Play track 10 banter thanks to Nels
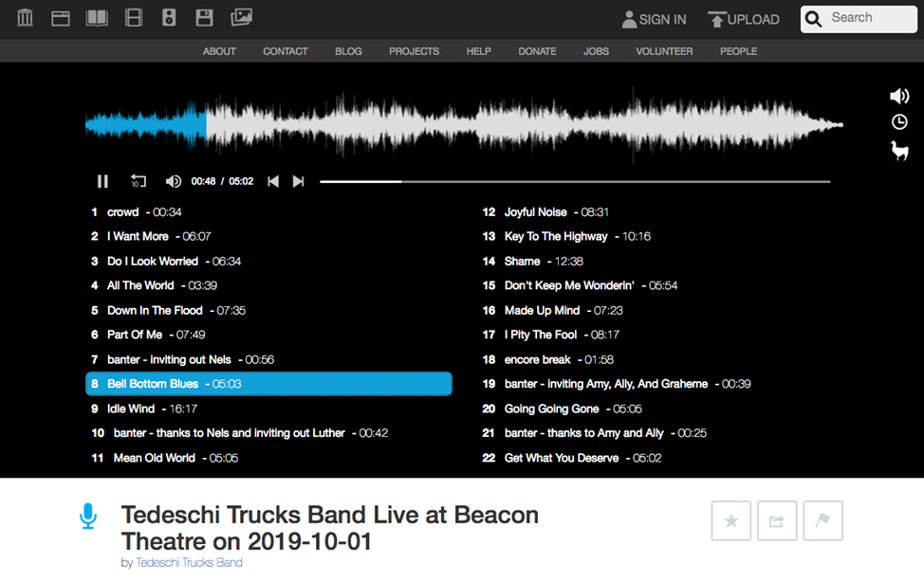This screenshot has height=582, width=924. click(240, 433)
